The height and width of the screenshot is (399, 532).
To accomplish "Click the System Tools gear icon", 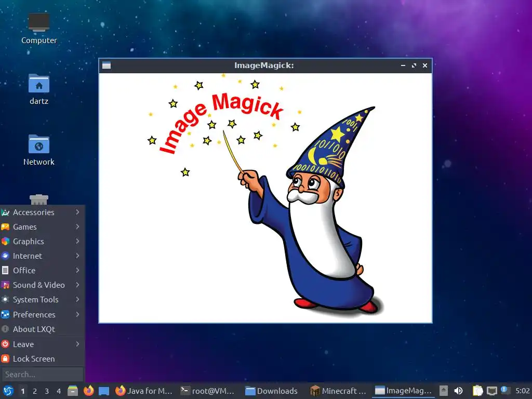I will click(5, 300).
